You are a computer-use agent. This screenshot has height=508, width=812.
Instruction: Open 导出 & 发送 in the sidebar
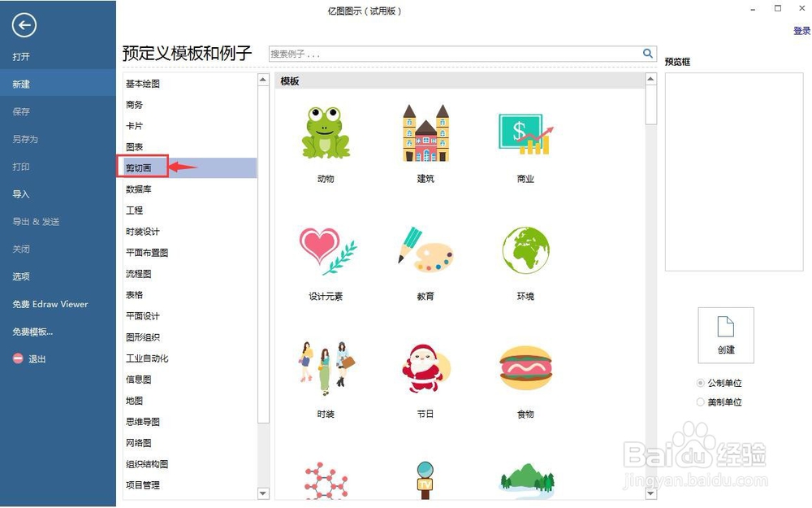pos(36,221)
